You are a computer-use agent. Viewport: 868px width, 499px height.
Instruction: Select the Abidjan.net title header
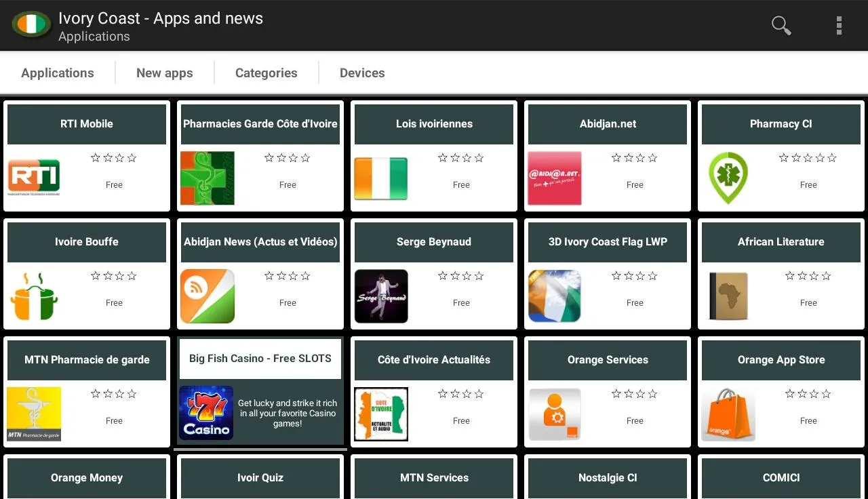tap(608, 124)
